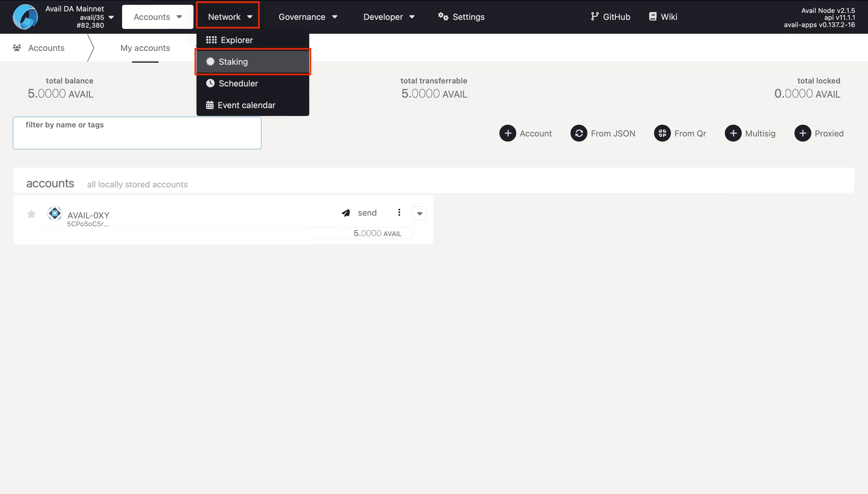Click the paper plane send icon
The height and width of the screenshot is (494, 868).
pos(346,213)
